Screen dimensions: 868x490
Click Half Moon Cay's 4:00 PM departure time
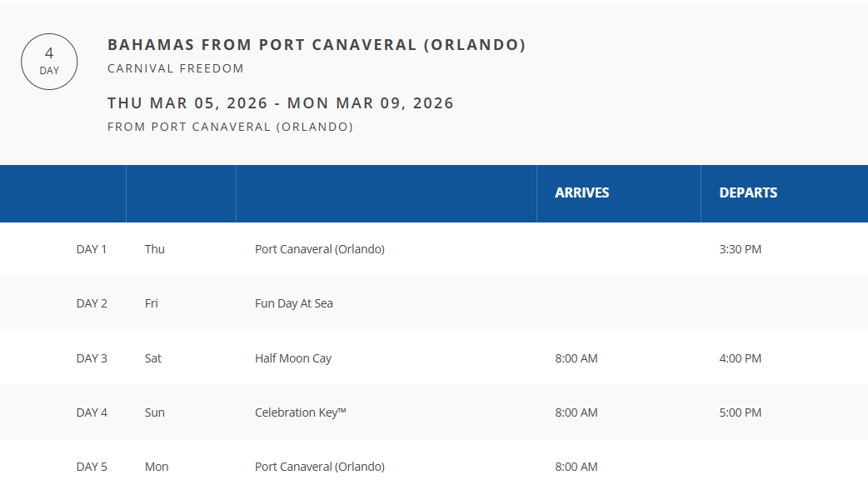(x=740, y=358)
